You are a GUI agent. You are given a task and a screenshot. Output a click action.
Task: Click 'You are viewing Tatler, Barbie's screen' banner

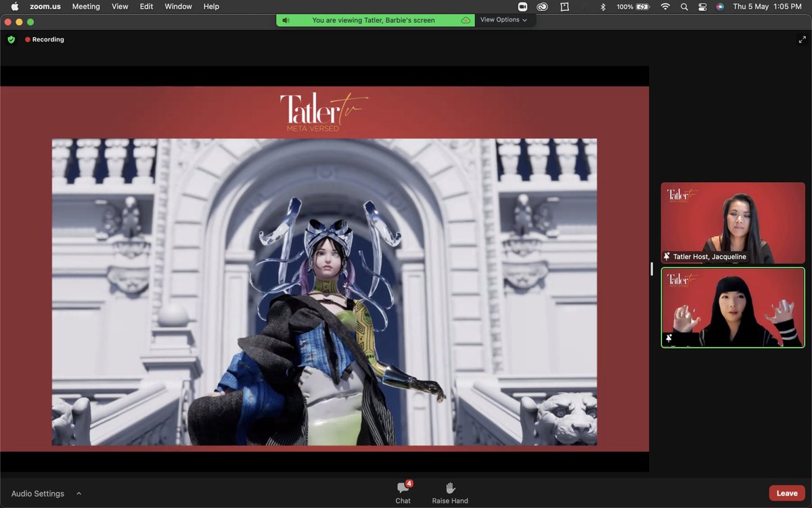tap(374, 20)
